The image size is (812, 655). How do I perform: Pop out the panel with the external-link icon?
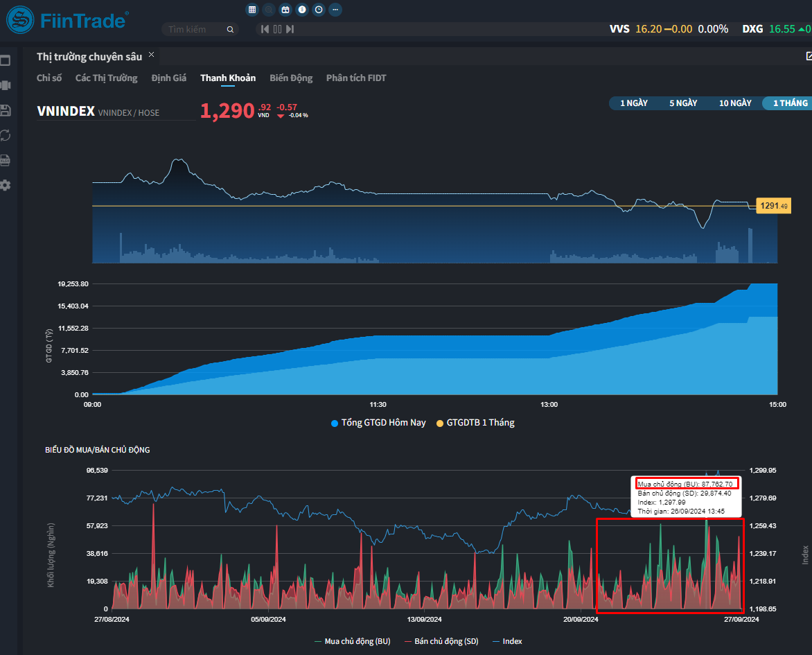click(809, 56)
